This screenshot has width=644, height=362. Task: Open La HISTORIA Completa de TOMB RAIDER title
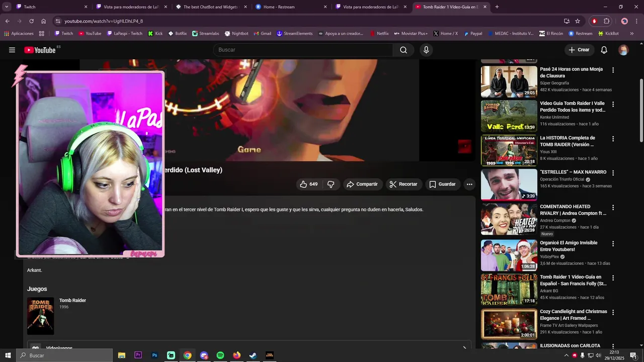click(568, 141)
